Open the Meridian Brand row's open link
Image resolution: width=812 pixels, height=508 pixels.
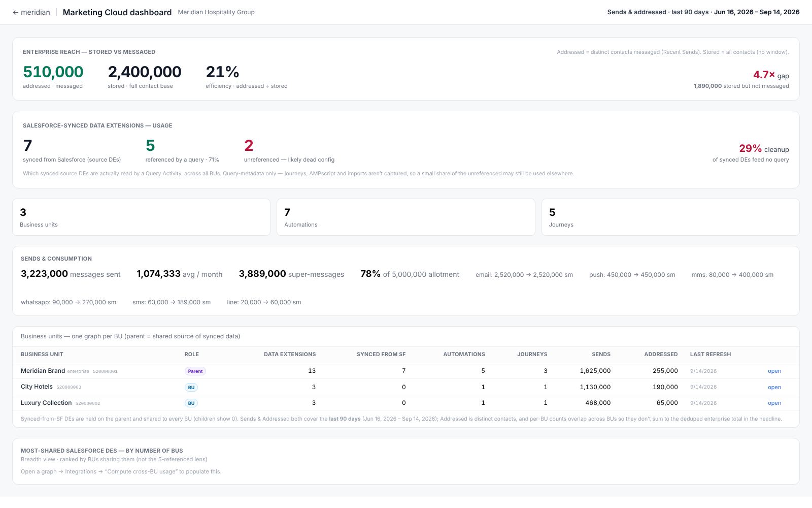pyautogui.click(x=774, y=371)
